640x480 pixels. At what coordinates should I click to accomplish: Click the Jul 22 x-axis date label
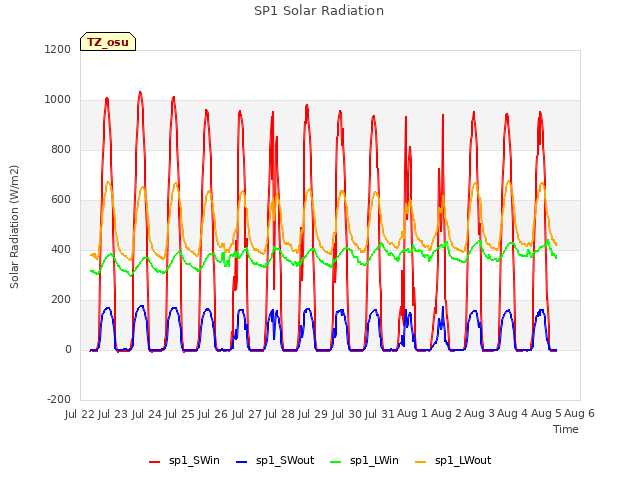80,414
